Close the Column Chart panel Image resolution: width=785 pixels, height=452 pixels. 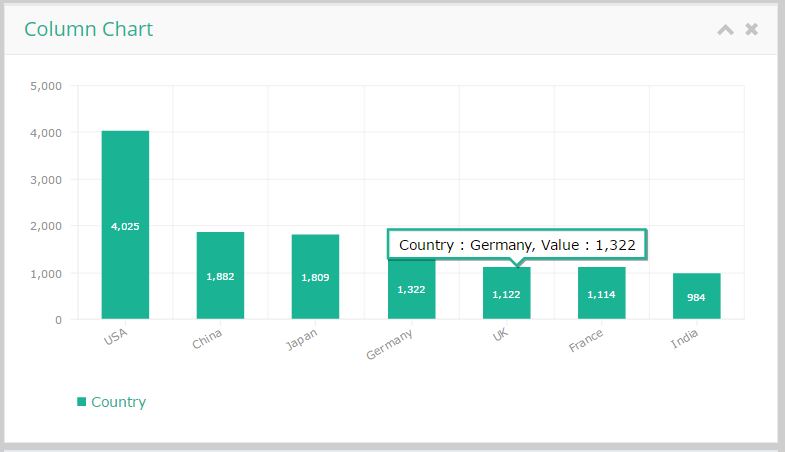click(x=751, y=29)
